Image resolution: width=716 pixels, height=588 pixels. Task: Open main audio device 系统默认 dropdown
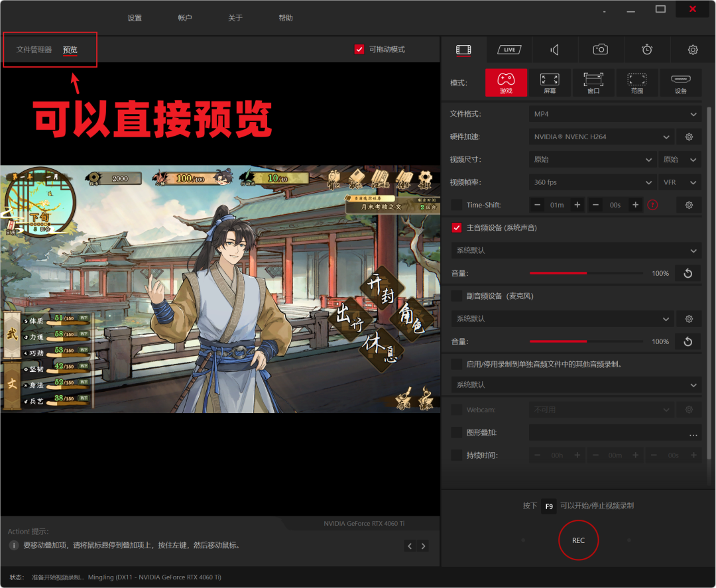point(576,250)
